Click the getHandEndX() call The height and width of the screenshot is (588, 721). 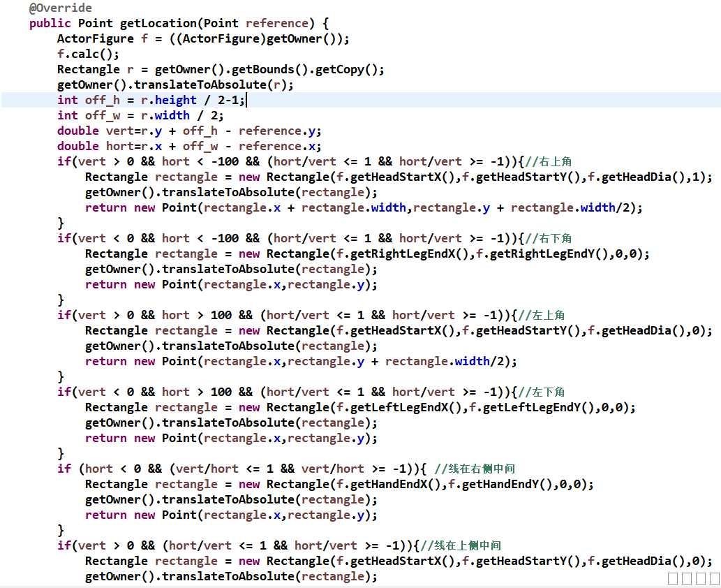coord(393,485)
